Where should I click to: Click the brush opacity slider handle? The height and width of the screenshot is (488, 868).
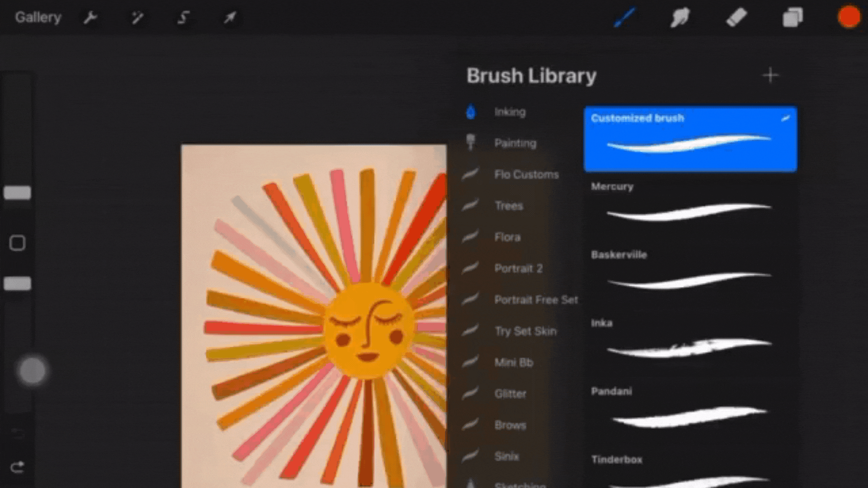[17, 284]
